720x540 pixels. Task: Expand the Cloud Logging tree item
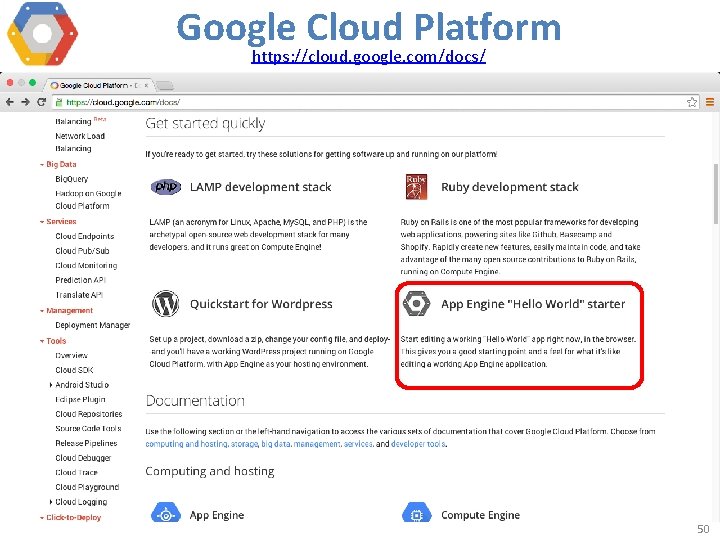tap(51, 502)
